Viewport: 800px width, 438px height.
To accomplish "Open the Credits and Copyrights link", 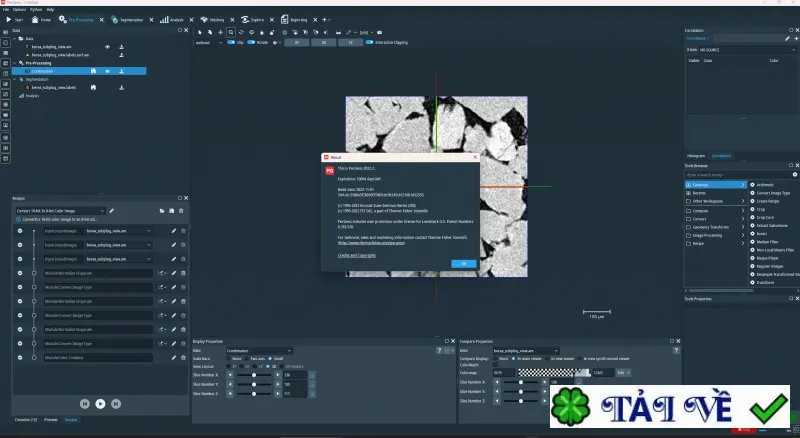I will point(357,255).
